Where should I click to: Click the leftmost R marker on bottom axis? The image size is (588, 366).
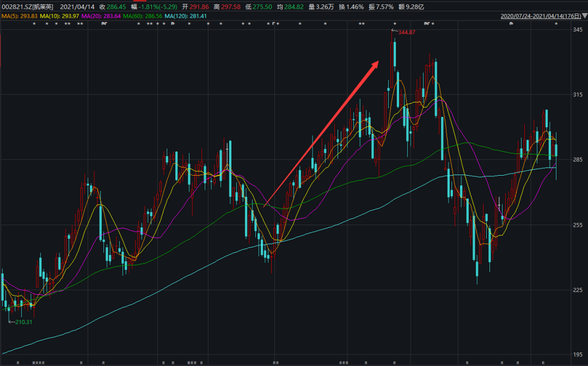pos(18,362)
